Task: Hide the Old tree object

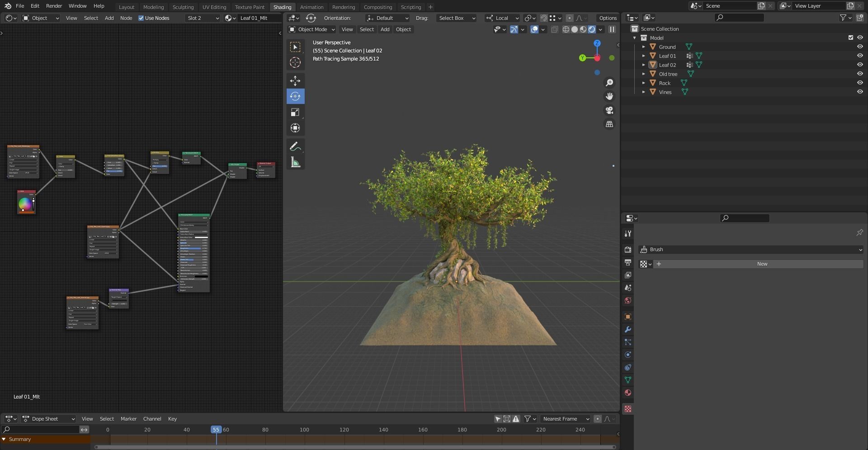Action: click(859, 74)
